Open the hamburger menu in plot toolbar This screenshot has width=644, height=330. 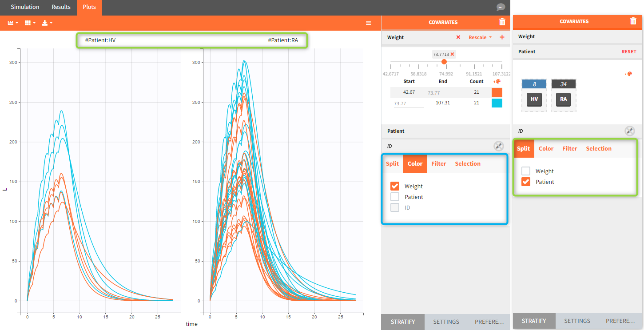pyautogui.click(x=368, y=23)
